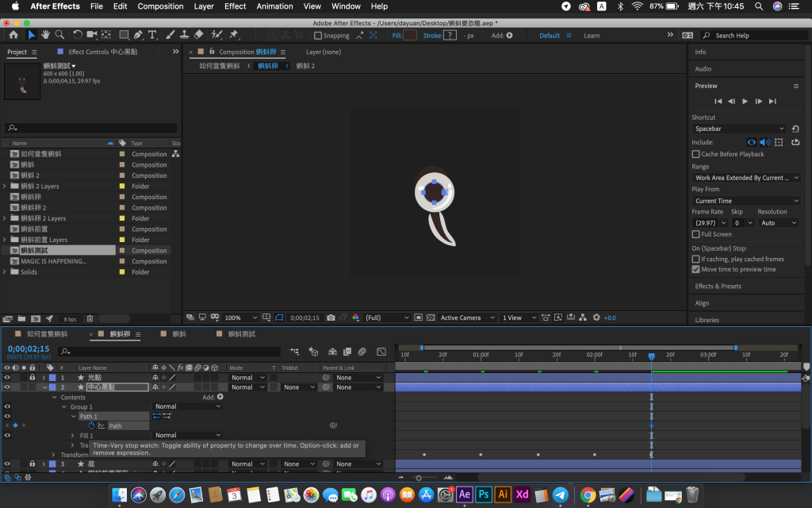Click the Fill color swatch
The height and width of the screenshot is (508, 812).
click(410, 36)
